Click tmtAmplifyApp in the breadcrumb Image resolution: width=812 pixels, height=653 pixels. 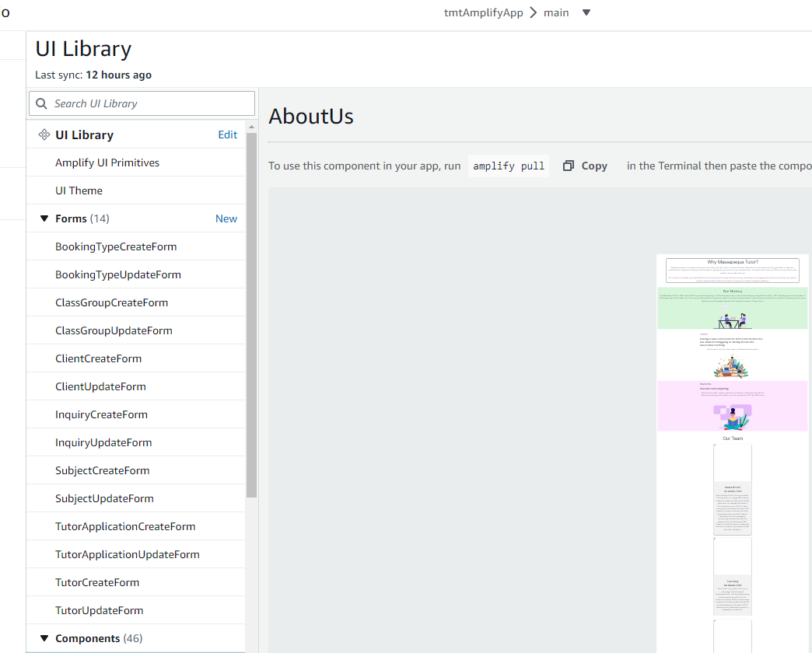click(x=483, y=12)
